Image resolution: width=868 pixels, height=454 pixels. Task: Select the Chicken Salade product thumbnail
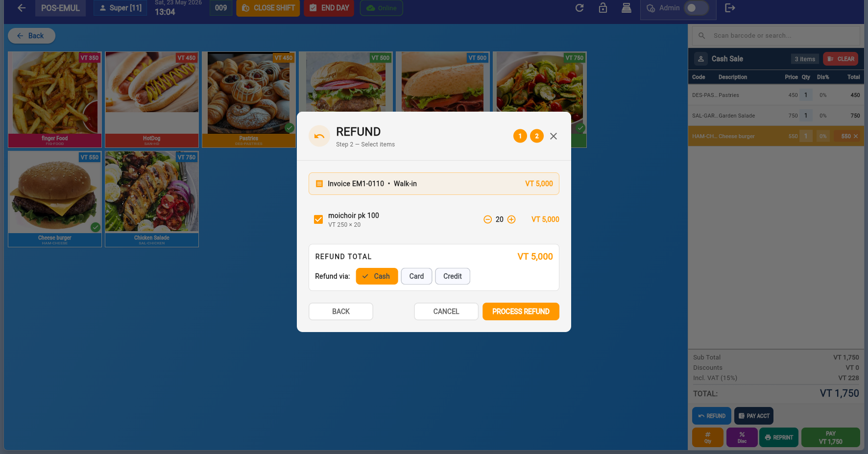tap(152, 199)
